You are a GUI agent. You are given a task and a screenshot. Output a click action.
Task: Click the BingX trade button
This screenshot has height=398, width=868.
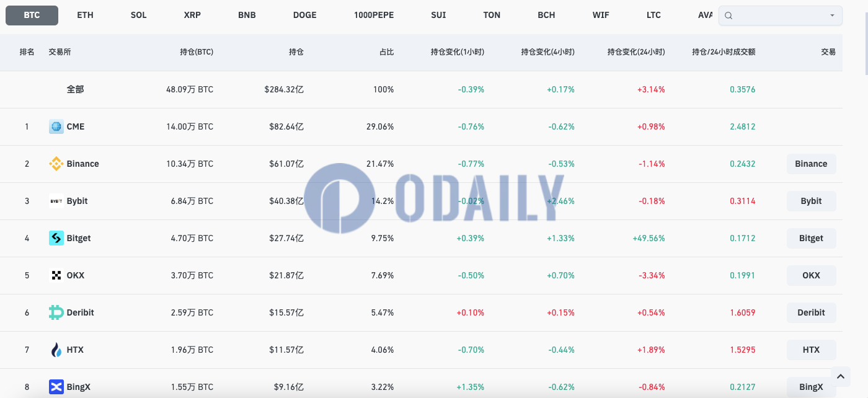pyautogui.click(x=811, y=387)
